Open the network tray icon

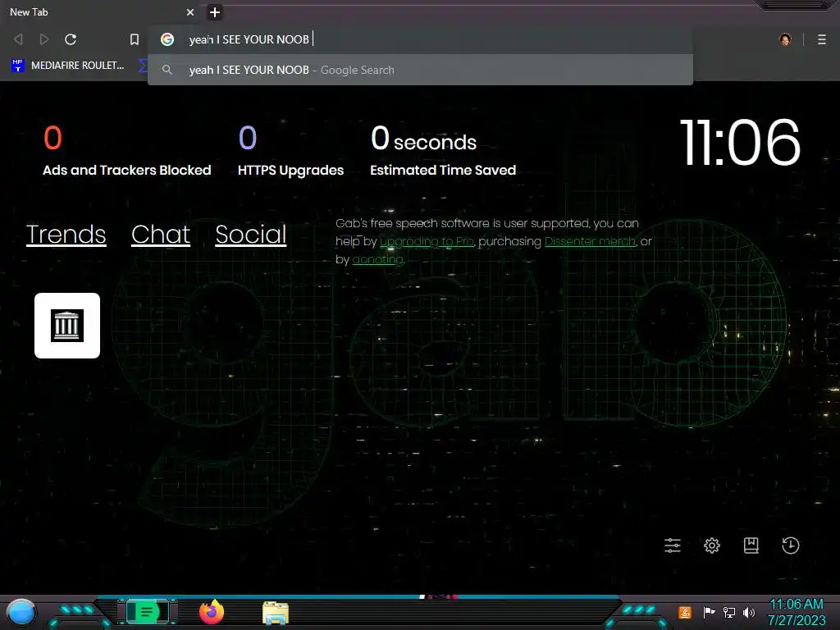[729, 612]
